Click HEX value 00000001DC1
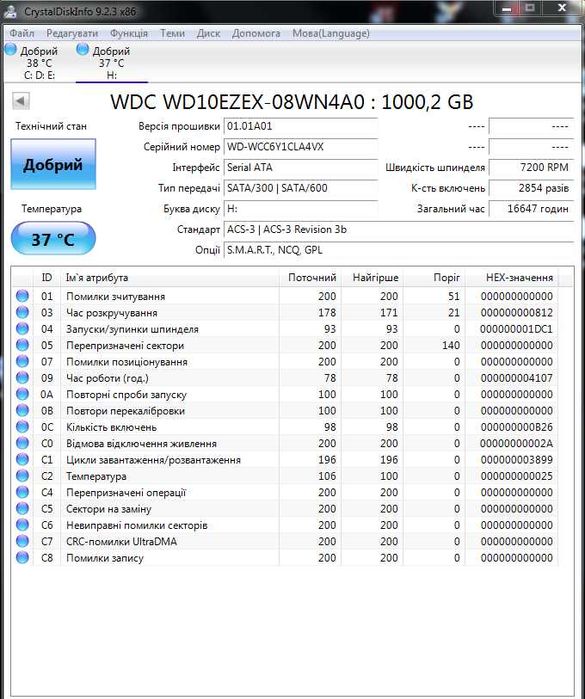 tap(516, 329)
